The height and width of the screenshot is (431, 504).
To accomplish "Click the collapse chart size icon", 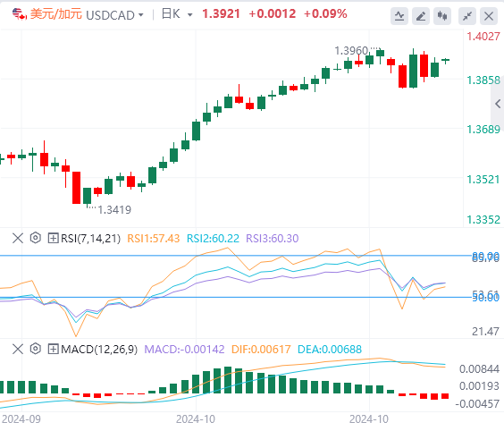I will (467, 16).
